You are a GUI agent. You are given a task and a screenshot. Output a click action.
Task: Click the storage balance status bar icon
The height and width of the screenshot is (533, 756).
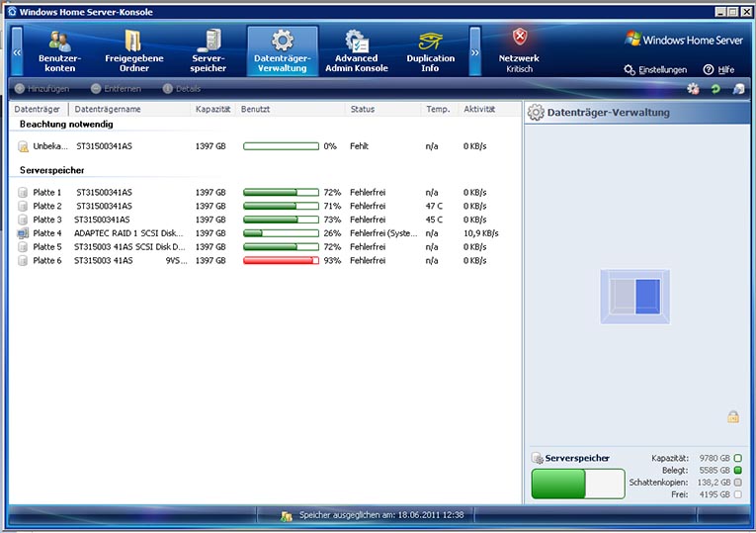[x=287, y=516]
